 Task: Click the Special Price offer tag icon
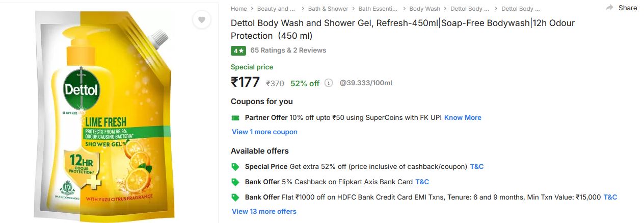(235, 166)
